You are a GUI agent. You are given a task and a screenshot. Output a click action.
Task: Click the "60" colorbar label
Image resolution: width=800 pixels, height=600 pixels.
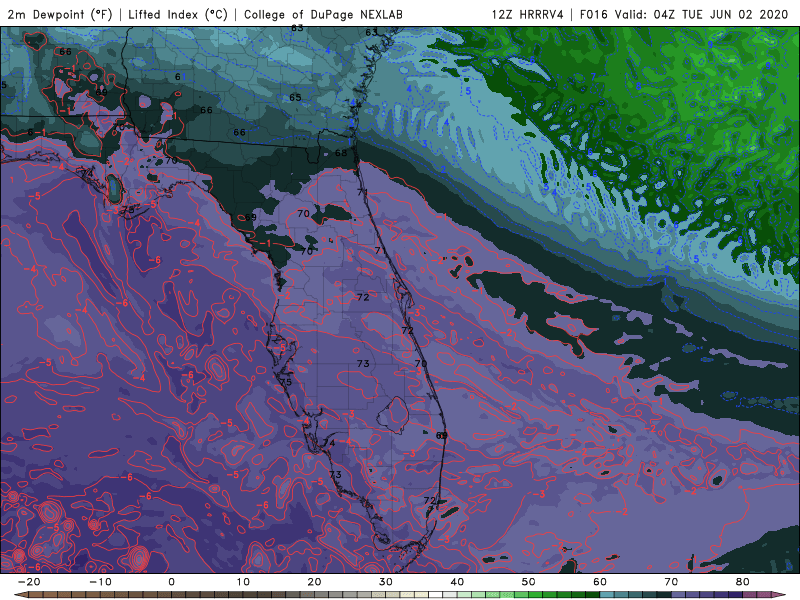pos(600,582)
